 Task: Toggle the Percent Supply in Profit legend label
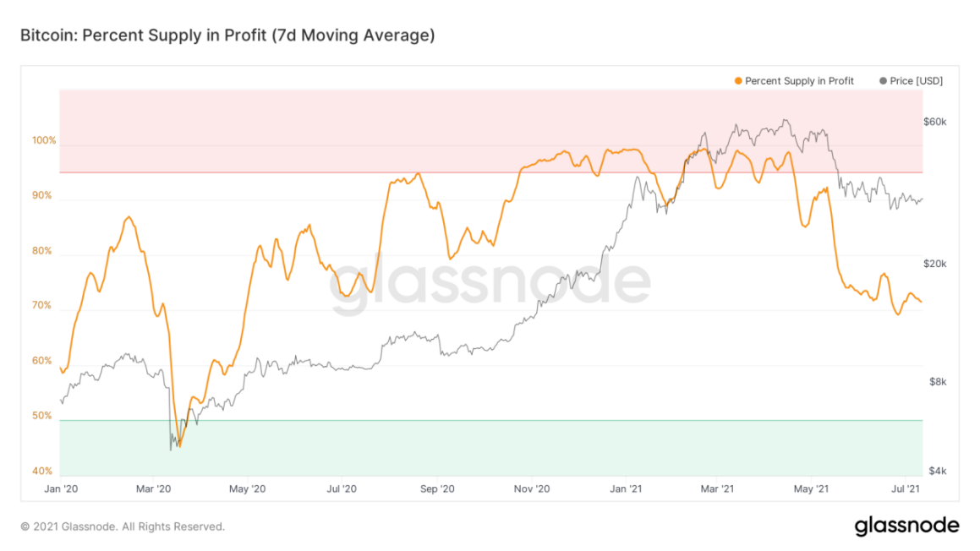pos(799,81)
